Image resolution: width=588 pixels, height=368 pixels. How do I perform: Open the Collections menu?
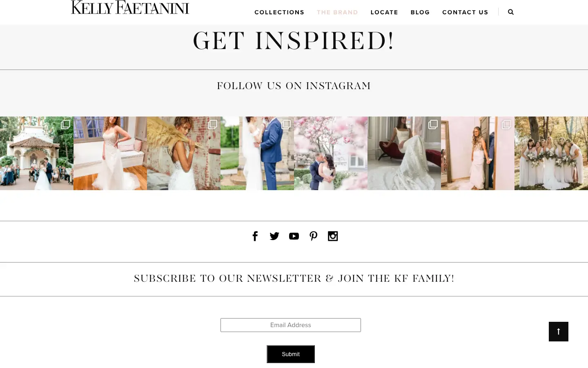pyautogui.click(x=279, y=12)
